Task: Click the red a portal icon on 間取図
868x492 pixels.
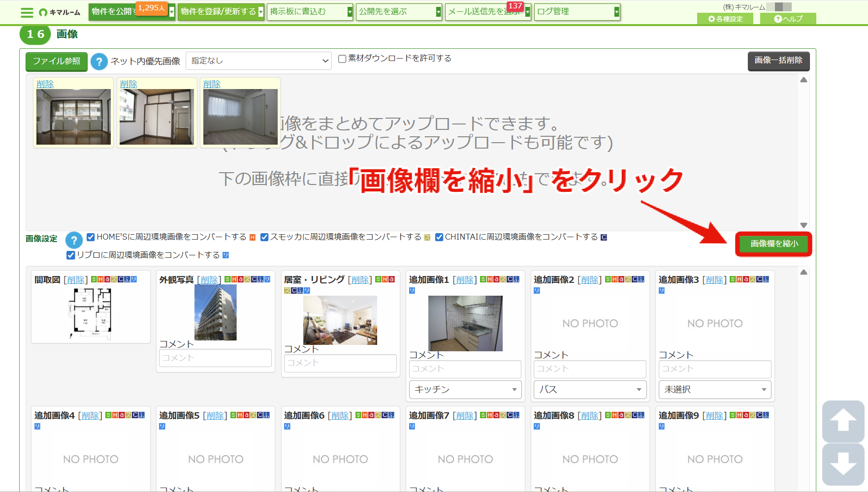Action: coord(107,279)
